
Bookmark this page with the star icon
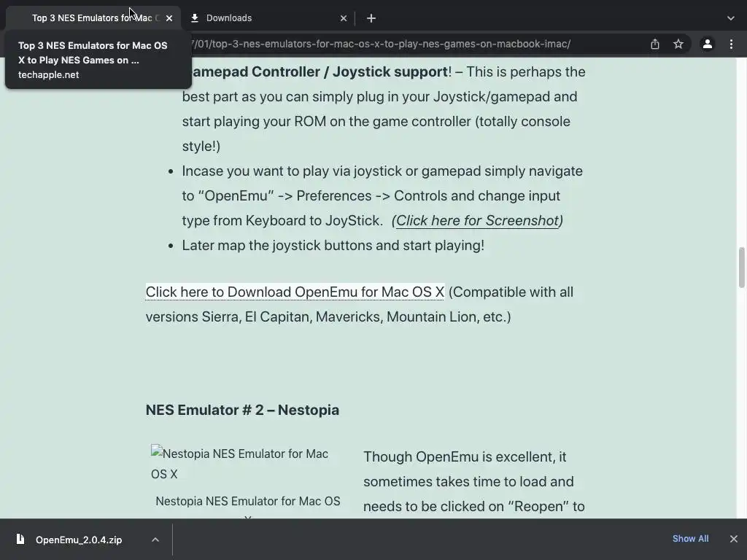pos(678,44)
